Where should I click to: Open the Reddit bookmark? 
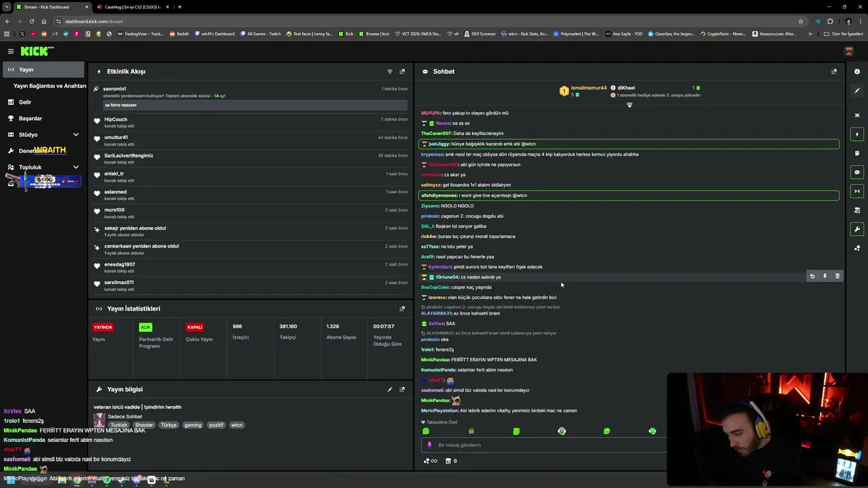click(179, 34)
